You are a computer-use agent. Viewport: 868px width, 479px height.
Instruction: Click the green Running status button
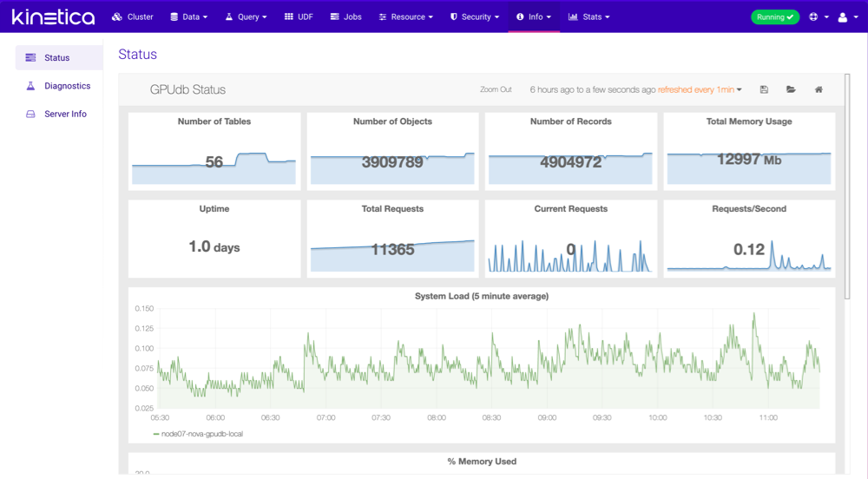tap(774, 16)
